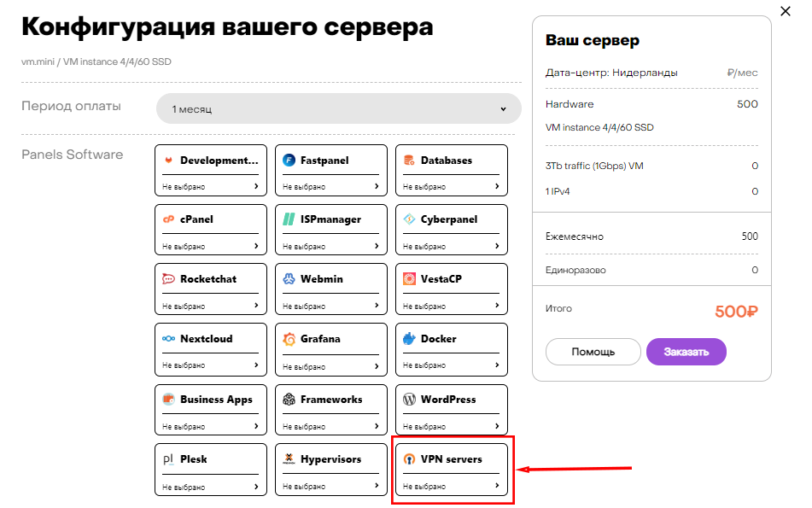812x508 pixels.
Task: Click the WordPress logo icon
Action: point(409,400)
